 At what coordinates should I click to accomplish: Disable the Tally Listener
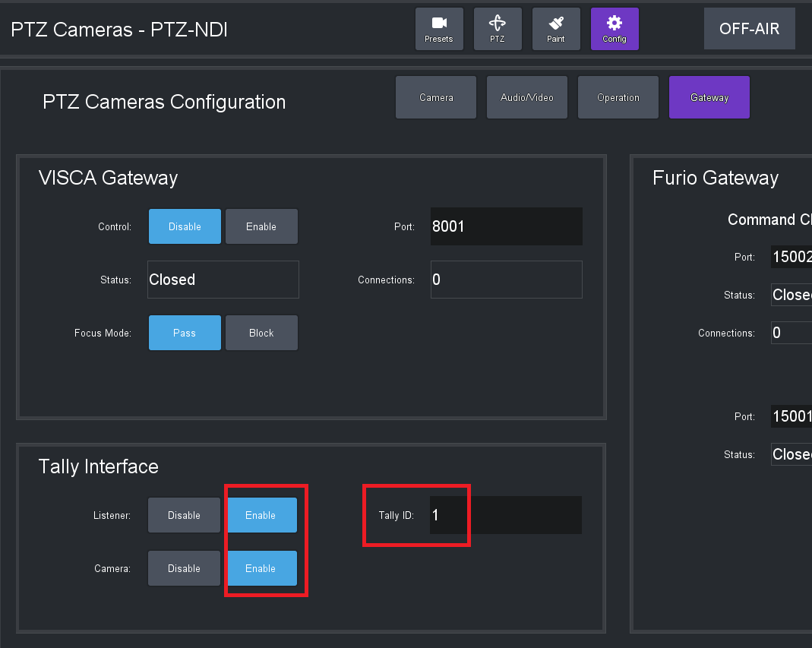[184, 515]
